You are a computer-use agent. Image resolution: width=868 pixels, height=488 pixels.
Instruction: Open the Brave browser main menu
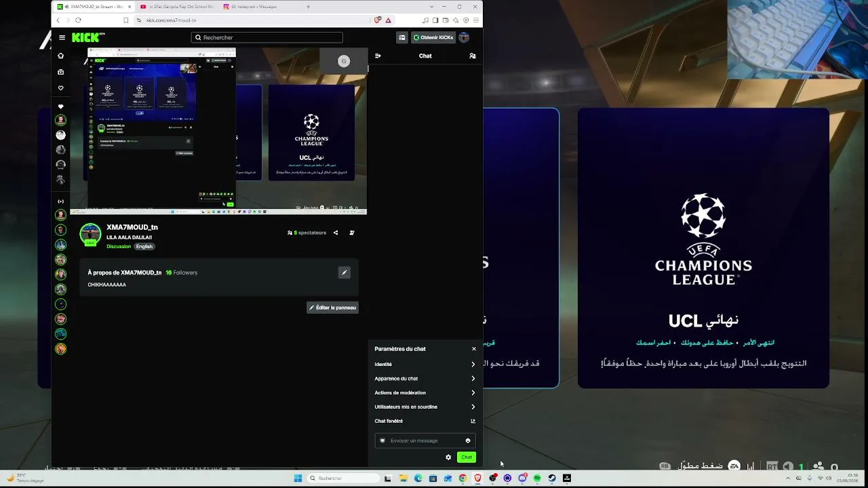475,20
